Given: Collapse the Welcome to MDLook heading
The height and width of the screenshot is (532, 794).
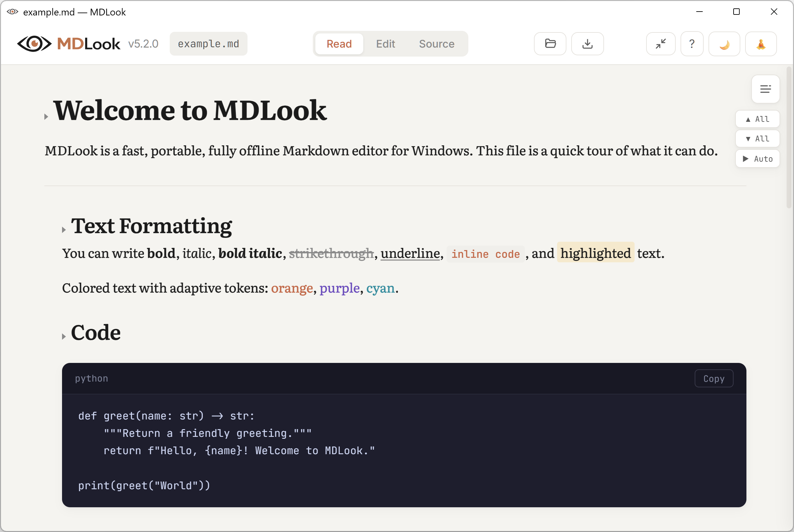Looking at the screenshot, I should (x=46, y=117).
